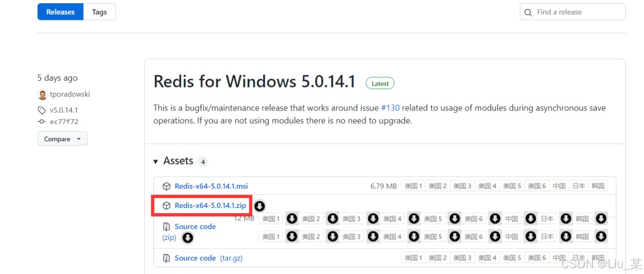This screenshot has width=644, height=274.
Task: Click the Assets count badge 4
Action: (x=202, y=161)
